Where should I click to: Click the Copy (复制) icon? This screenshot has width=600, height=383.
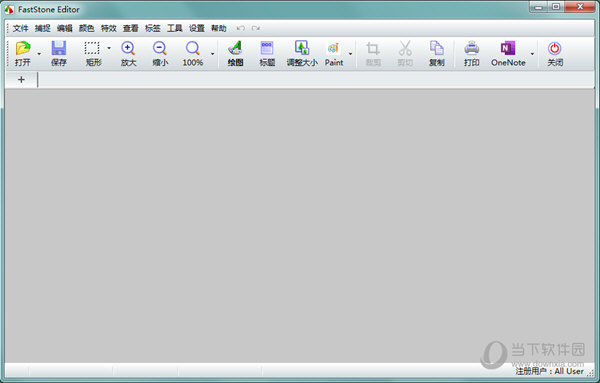(x=437, y=48)
